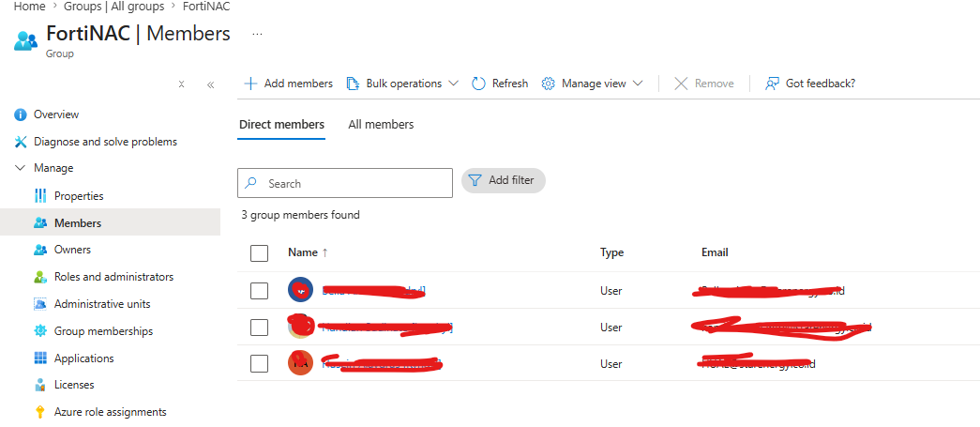Open Owners in the sidebar
The image size is (980, 427).
click(x=72, y=250)
